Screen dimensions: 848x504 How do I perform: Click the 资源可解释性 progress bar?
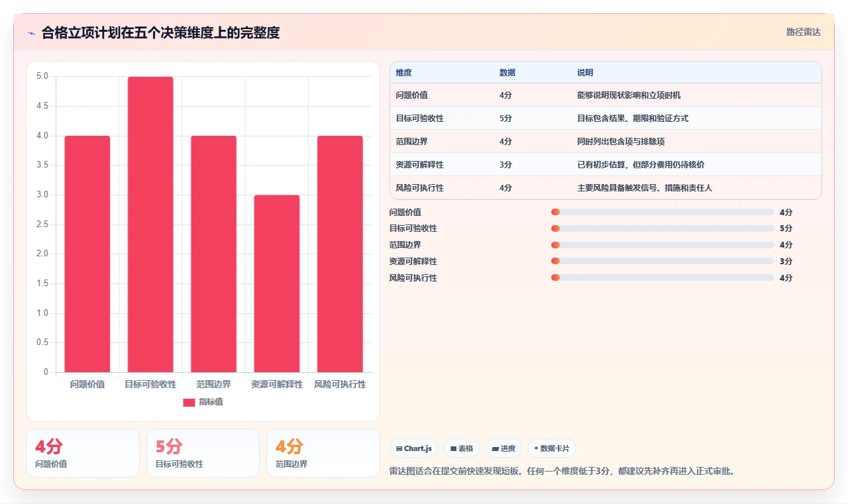click(x=662, y=261)
